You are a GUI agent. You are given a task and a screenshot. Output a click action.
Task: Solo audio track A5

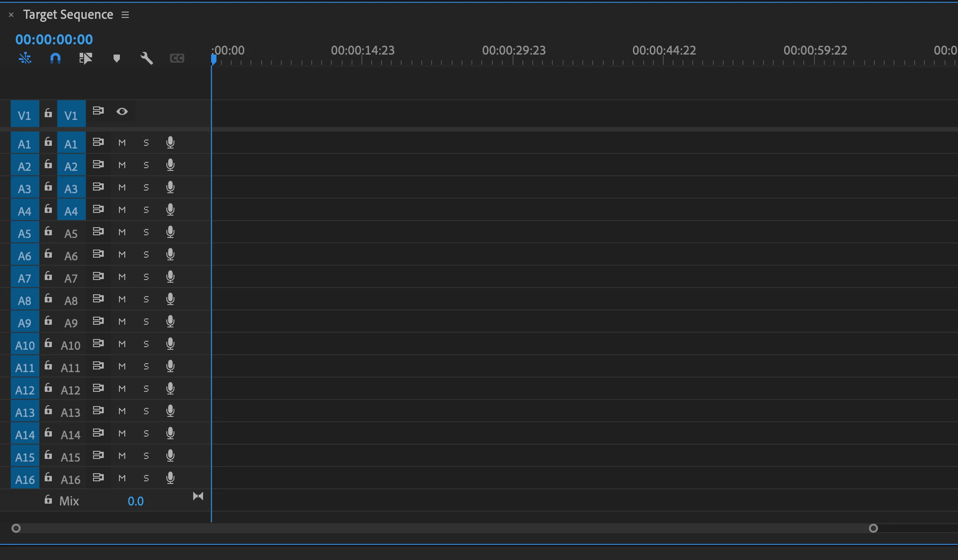click(146, 232)
